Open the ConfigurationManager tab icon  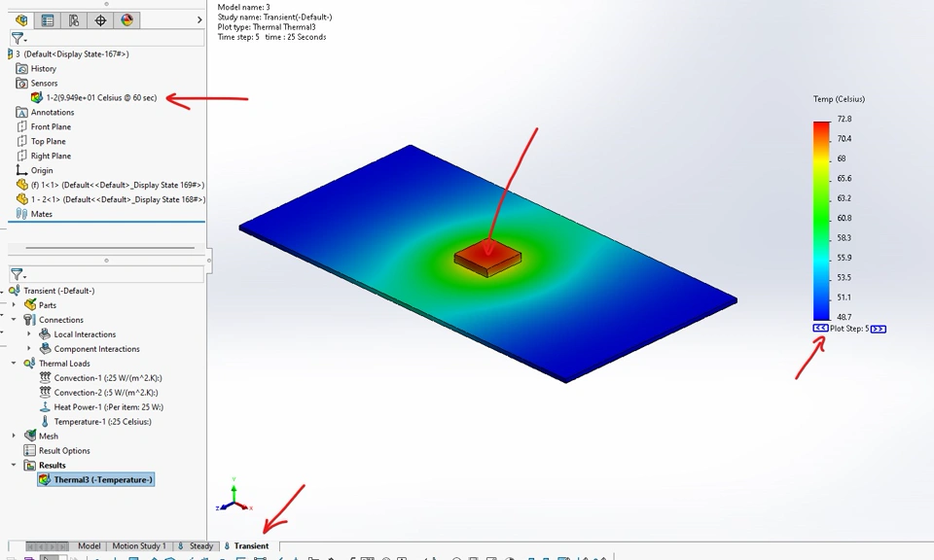[74, 20]
